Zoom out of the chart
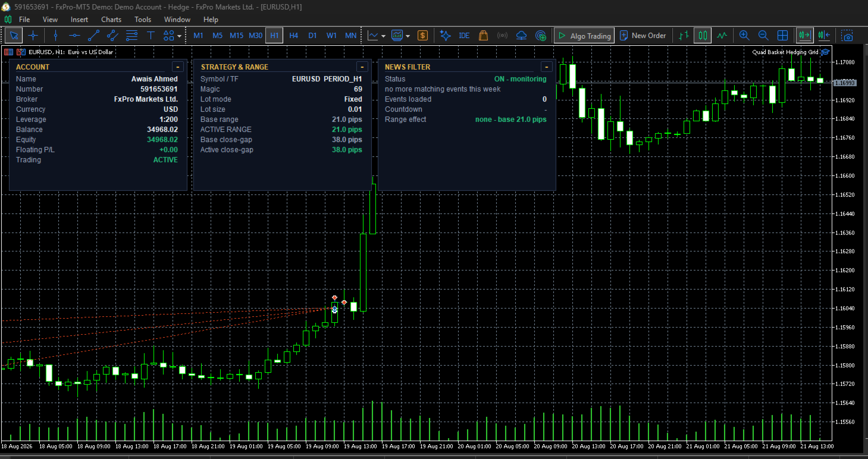 coord(763,36)
